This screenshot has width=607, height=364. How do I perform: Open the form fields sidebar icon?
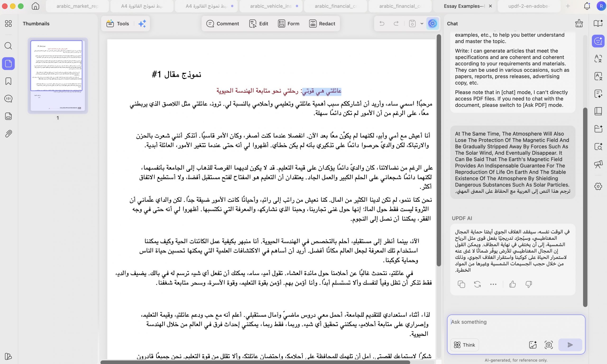(x=8, y=116)
